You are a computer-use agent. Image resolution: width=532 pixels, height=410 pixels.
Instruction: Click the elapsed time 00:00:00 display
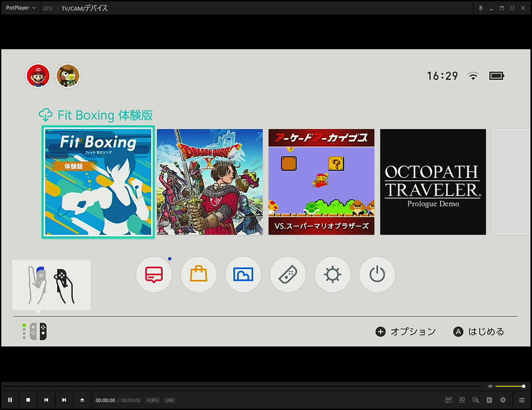(x=105, y=401)
